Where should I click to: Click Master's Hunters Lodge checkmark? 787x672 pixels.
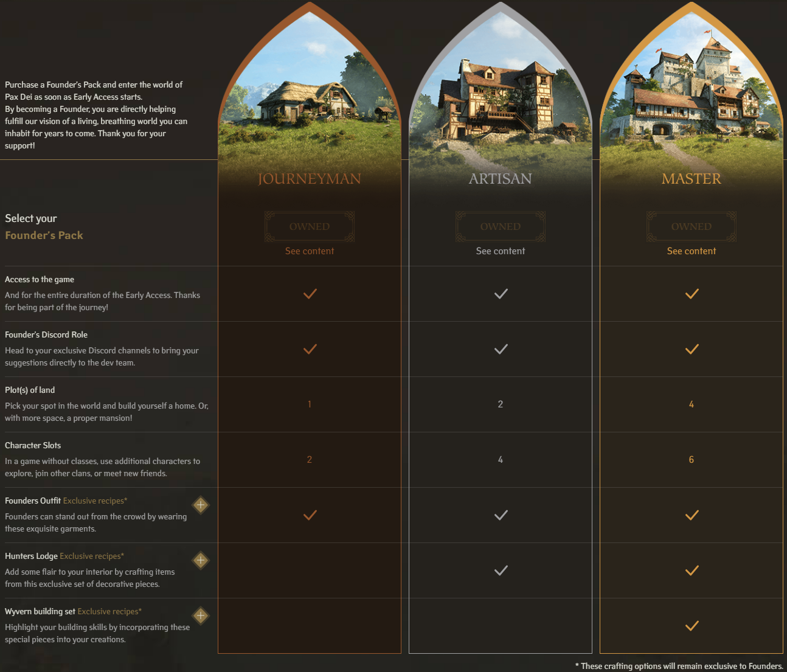(x=692, y=570)
